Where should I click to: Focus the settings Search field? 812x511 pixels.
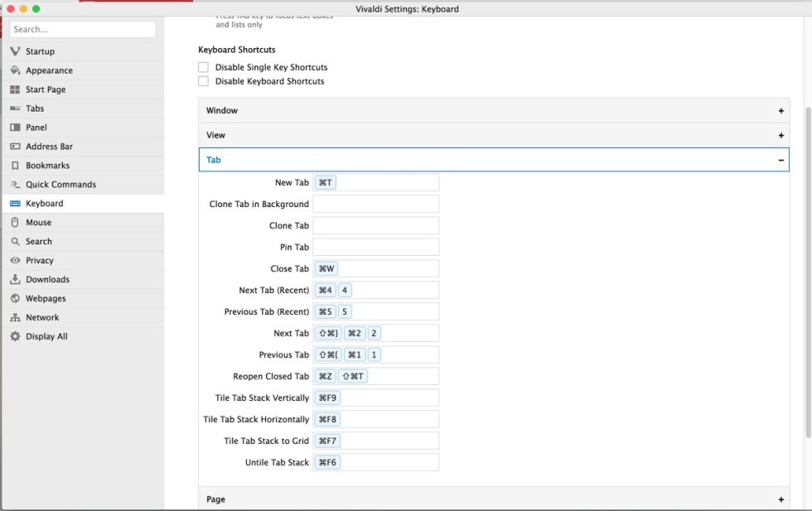click(83, 30)
